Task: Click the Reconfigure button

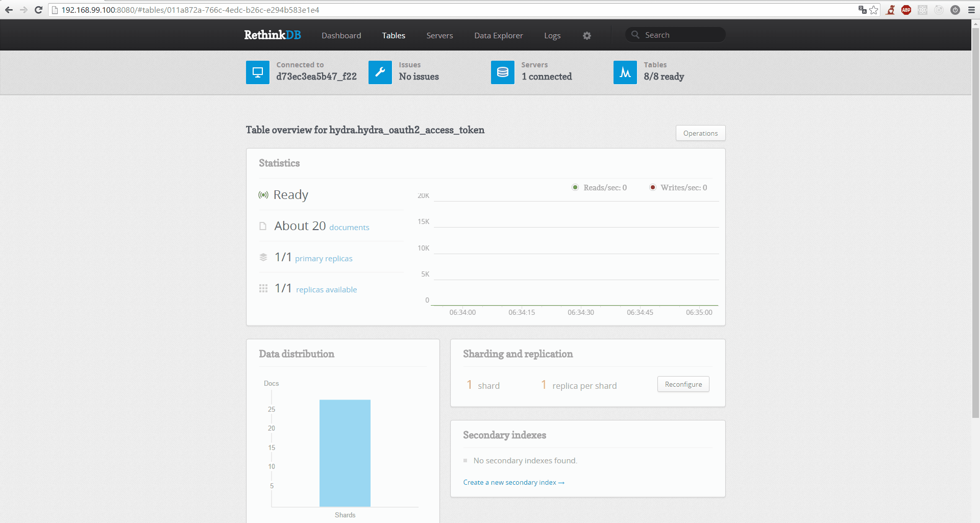Action: click(683, 384)
